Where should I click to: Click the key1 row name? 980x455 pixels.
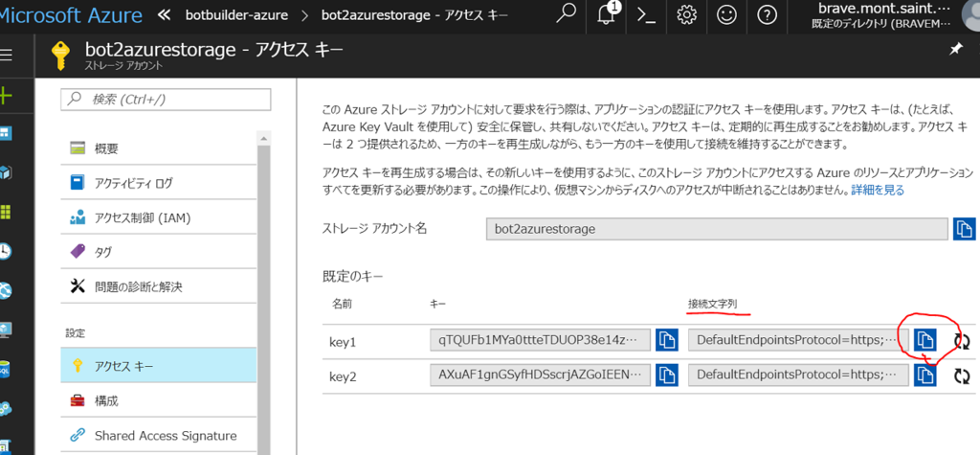point(343,342)
